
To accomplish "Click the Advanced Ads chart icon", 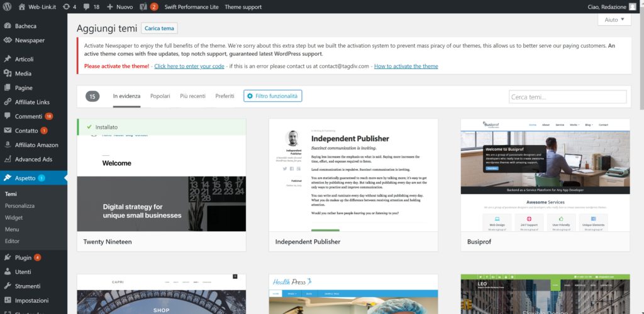I will pyautogui.click(x=8, y=159).
